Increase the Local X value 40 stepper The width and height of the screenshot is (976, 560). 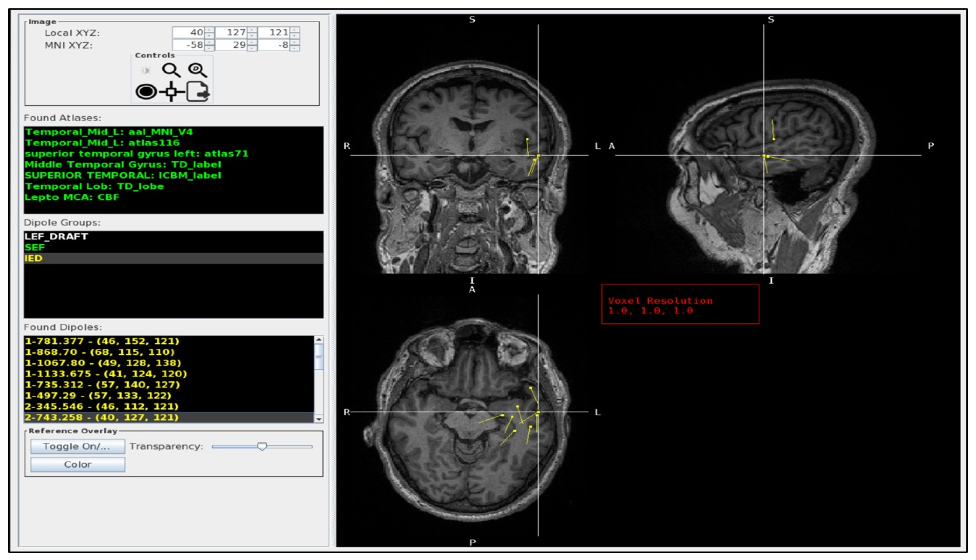(x=209, y=30)
